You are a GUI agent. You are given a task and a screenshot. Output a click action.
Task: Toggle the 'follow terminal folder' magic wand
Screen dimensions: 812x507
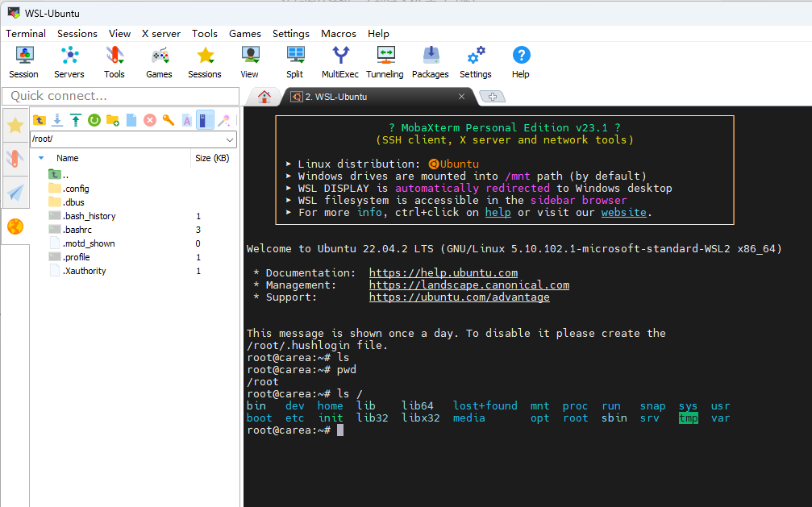(x=223, y=119)
